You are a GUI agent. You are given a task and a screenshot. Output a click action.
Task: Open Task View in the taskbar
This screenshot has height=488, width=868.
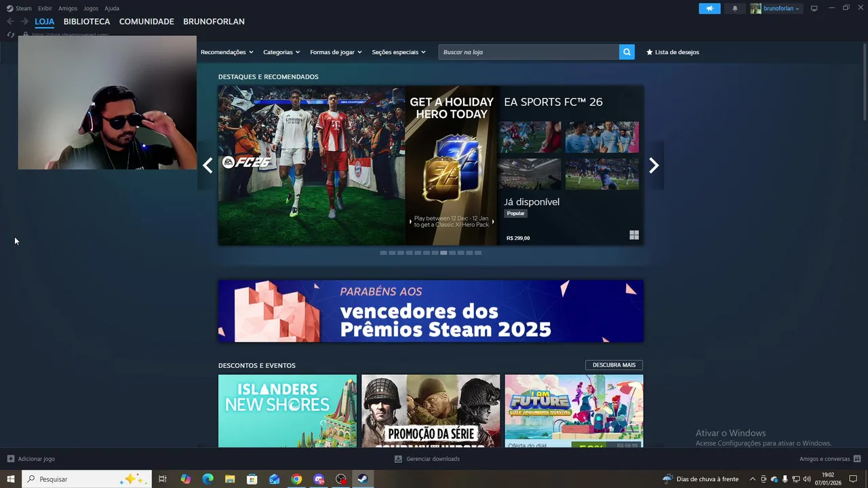tap(163, 479)
